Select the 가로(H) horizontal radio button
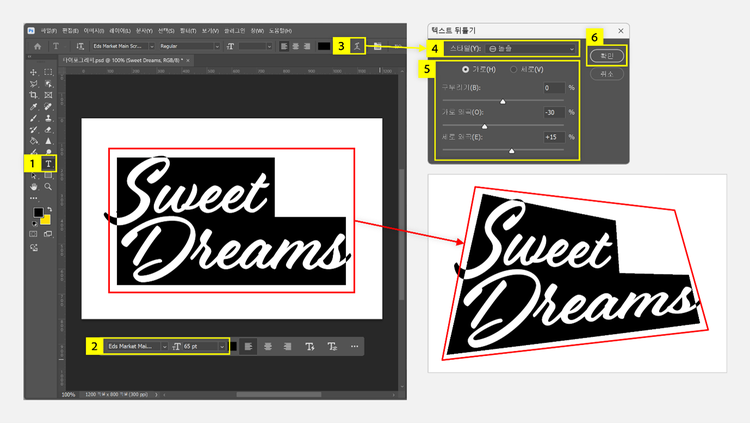The height and width of the screenshot is (423, 750). [465, 69]
